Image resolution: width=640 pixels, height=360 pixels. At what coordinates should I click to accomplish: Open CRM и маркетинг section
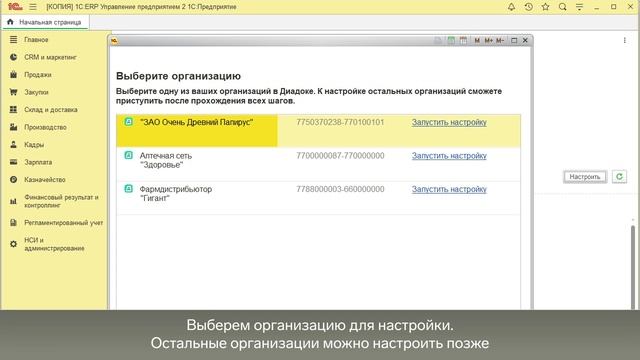tap(50, 57)
